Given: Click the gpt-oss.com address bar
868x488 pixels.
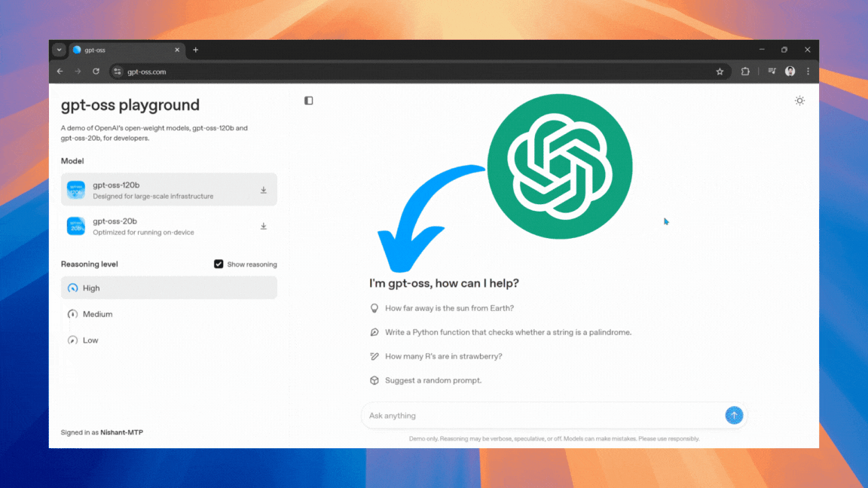Looking at the screenshot, I should 419,72.
